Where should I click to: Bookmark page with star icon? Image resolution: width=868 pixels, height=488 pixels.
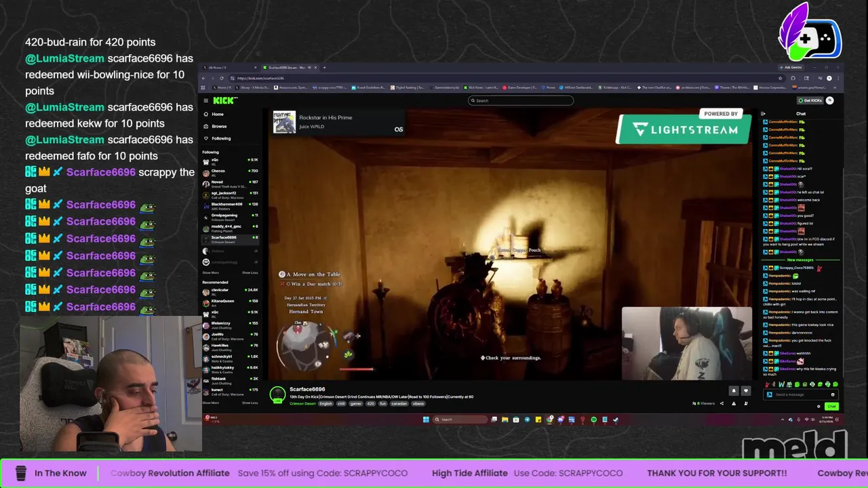(781, 78)
